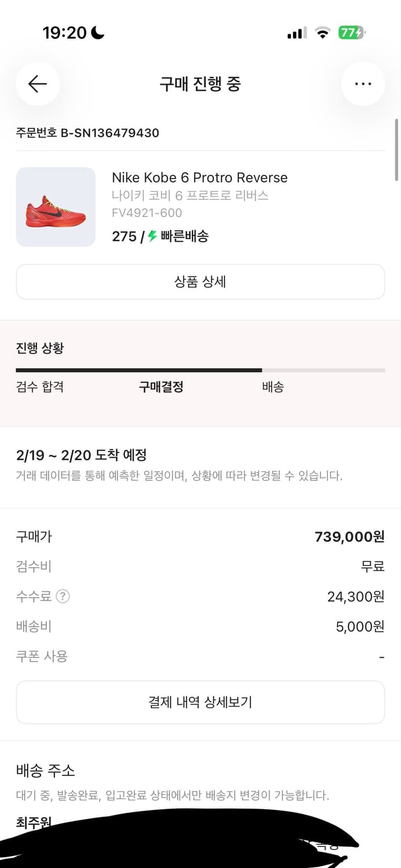Select the 구매결정 progress stage
This screenshot has height=868, width=401.
161,387
